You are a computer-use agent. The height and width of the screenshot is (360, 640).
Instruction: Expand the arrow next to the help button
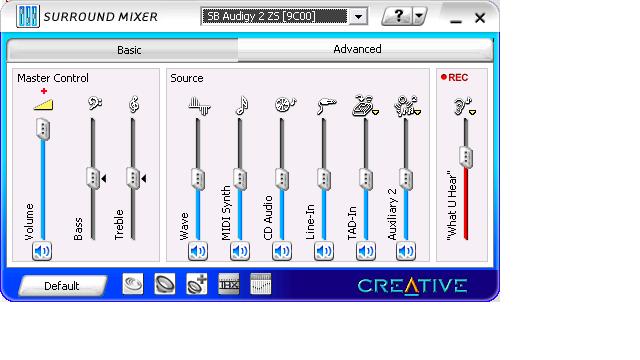point(419,17)
